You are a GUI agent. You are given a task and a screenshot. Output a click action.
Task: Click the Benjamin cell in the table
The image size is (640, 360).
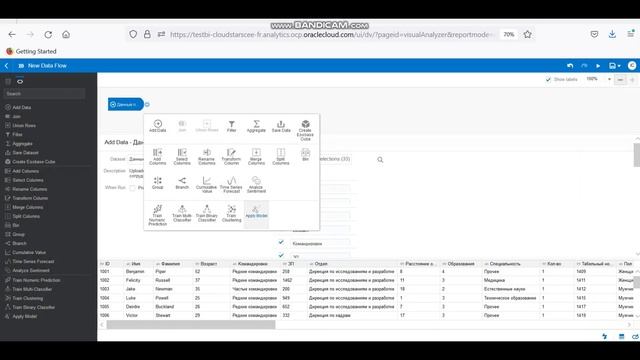click(x=135, y=271)
